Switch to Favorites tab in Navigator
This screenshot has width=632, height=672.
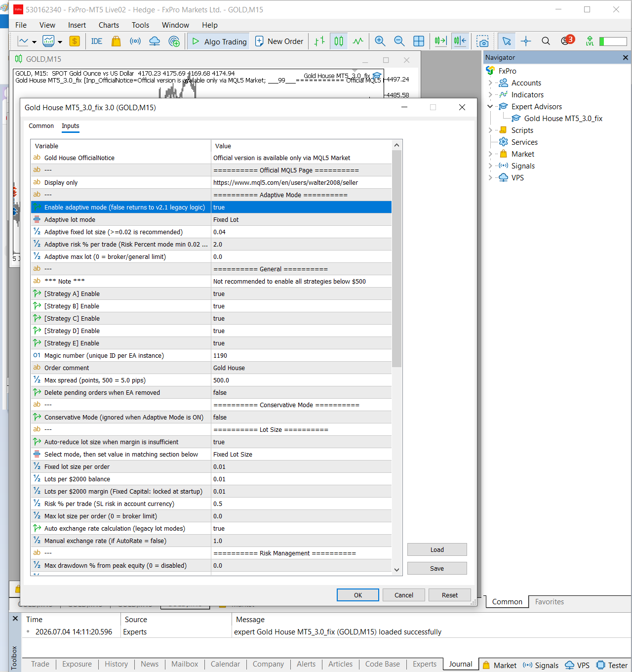[549, 602]
